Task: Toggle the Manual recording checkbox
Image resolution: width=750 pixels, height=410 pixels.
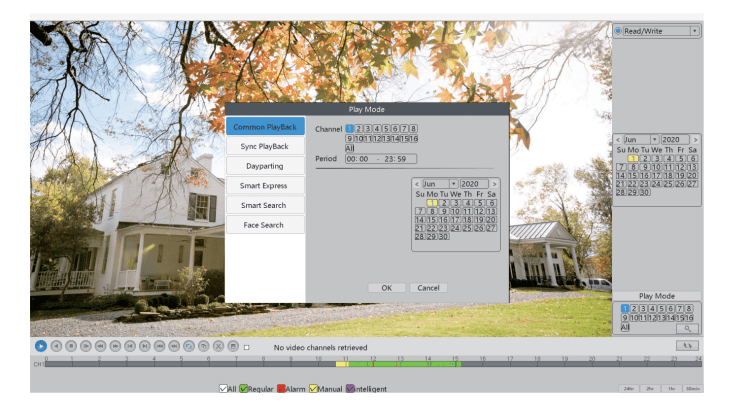Action: click(x=314, y=388)
